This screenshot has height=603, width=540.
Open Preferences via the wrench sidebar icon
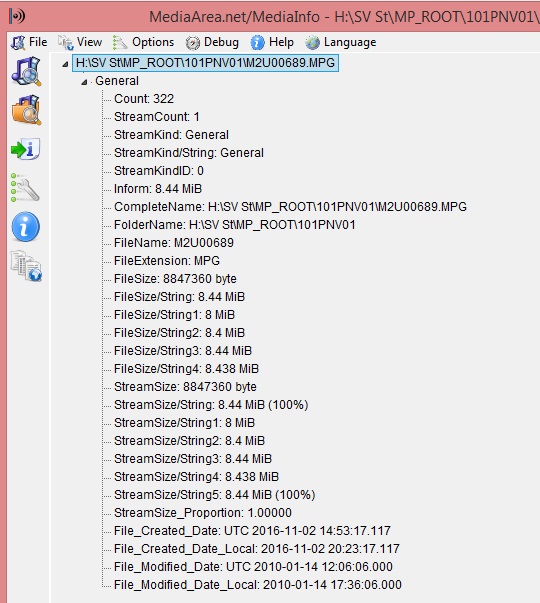[25, 188]
